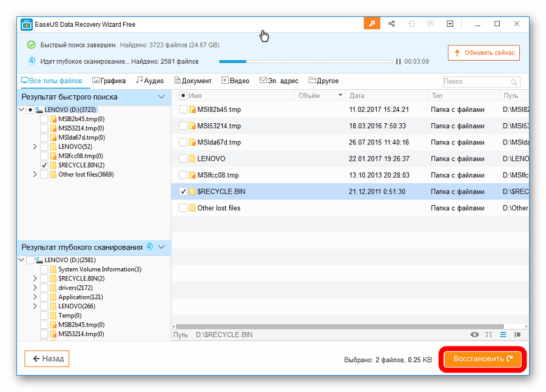Click the EaseUS app logo icon
Screen dimensions: 546x392
pos(27,25)
